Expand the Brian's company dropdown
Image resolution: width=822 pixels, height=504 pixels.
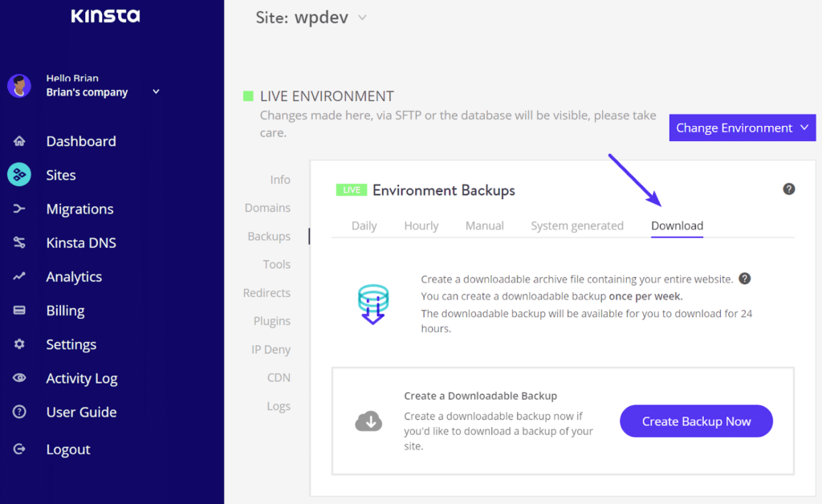tap(156, 91)
